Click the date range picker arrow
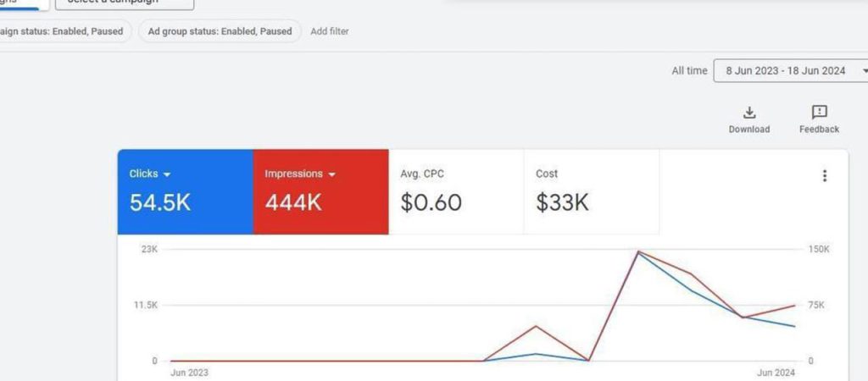Viewport: 868px width, 381px height. click(x=864, y=71)
